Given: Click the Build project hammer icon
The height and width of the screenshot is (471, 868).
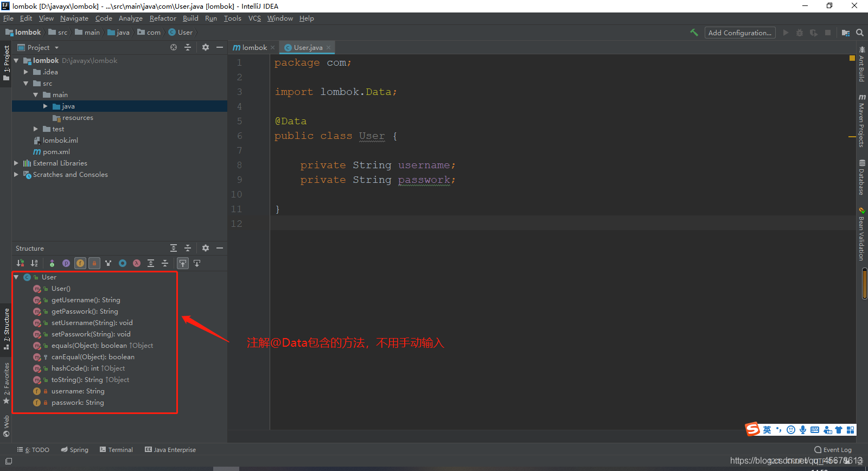Looking at the screenshot, I should 694,33.
